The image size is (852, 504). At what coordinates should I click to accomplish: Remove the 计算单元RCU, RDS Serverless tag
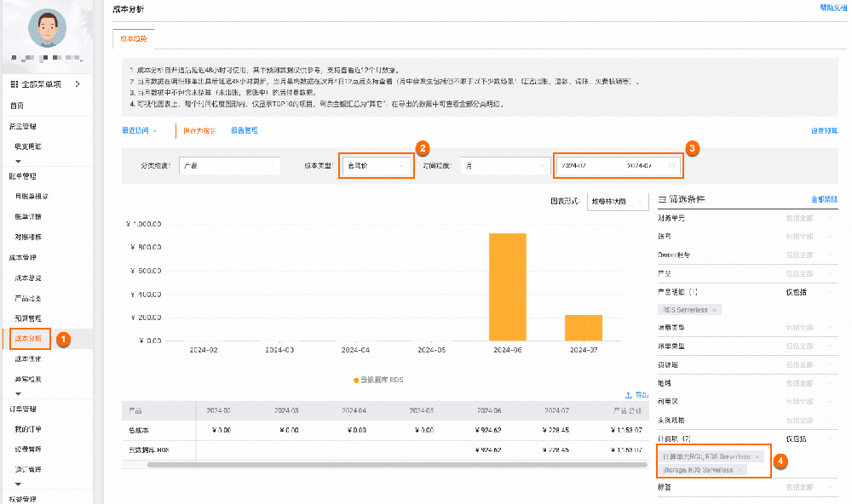click(x=756, y=456)
